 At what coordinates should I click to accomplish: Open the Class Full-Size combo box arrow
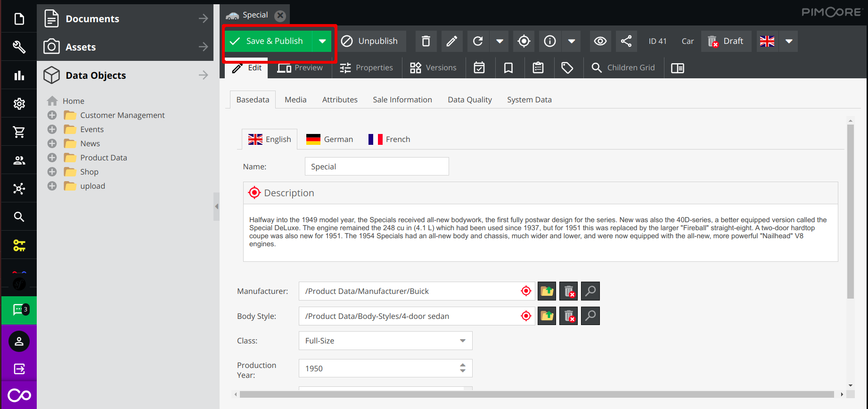pos(463,341)
